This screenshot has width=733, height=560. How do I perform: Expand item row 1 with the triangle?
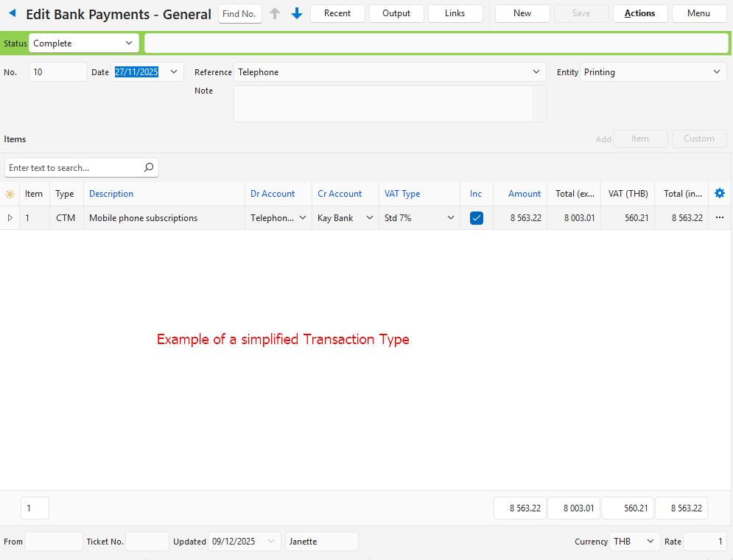click(10, 218)
